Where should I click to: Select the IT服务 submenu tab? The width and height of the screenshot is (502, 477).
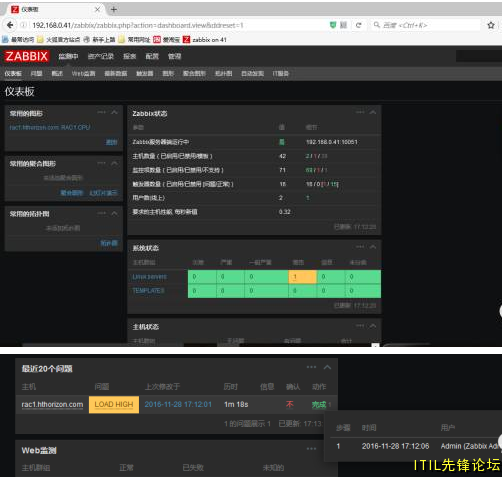[x=280, y=74]
